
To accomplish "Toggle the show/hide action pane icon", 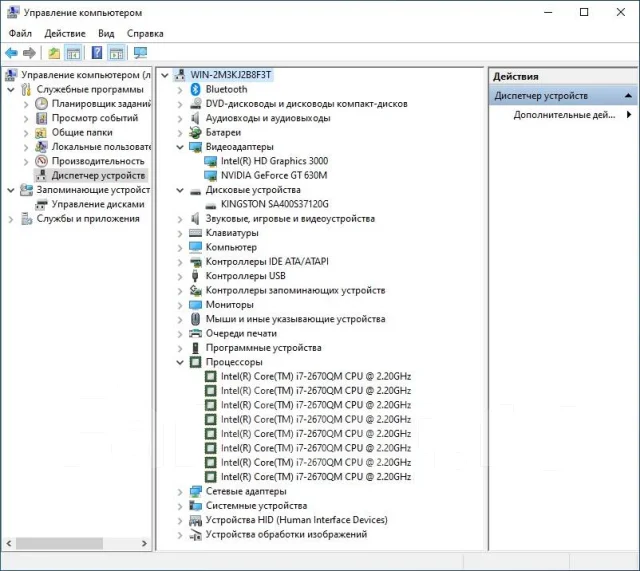I will (116, 53).
